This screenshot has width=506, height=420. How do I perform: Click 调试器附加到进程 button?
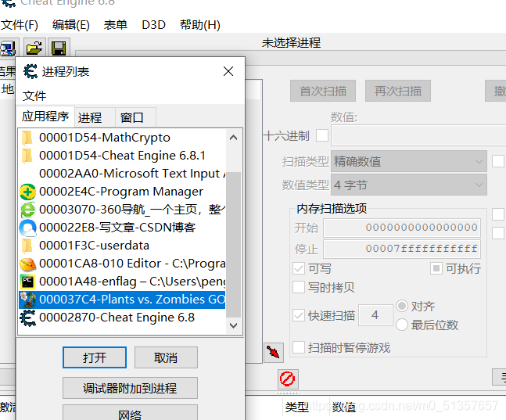[x=130, y=388]
